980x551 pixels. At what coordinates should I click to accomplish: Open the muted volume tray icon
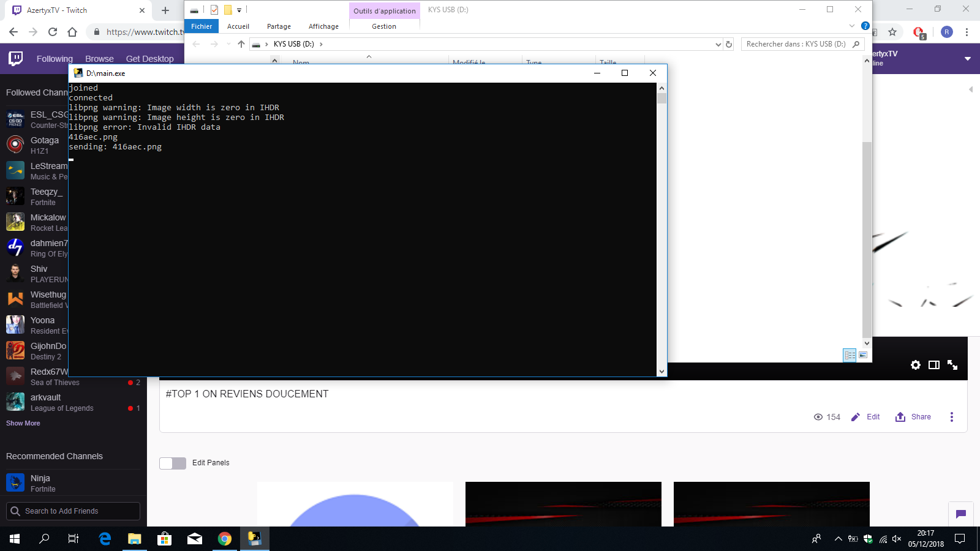point(897,539)
